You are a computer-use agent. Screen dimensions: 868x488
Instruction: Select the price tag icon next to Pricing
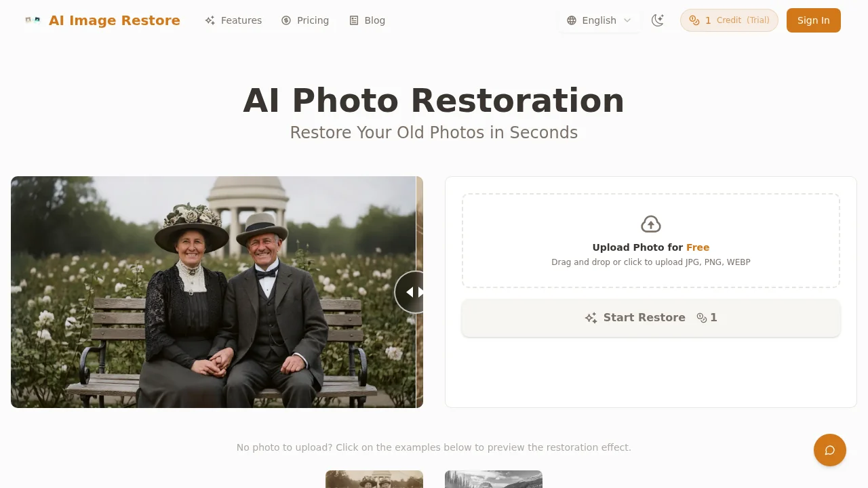(285, 20)
